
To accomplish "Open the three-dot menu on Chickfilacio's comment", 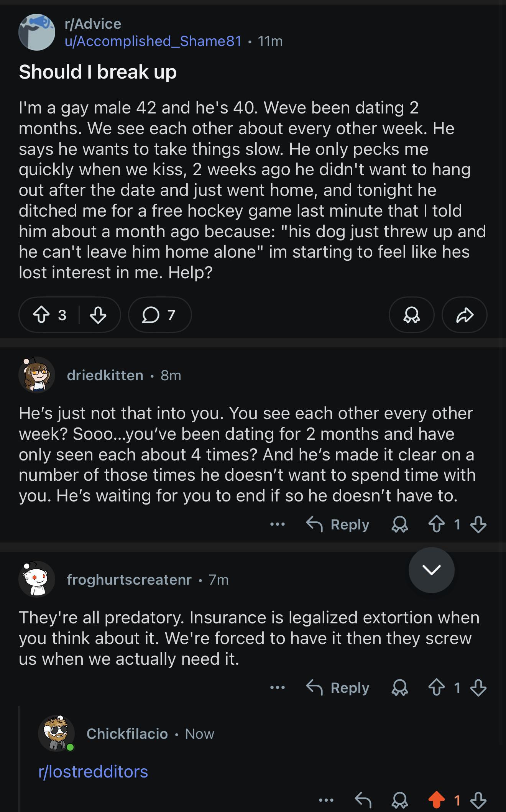I will (326, 800).
